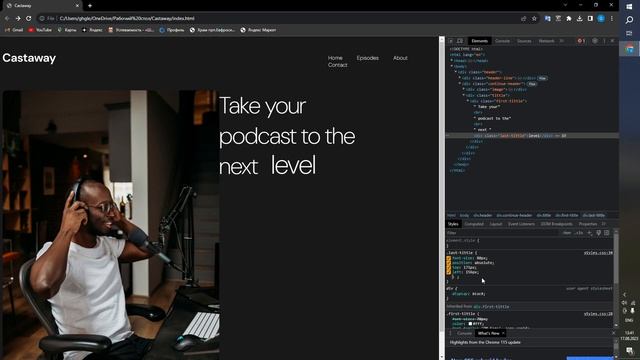This screenshot has width=640, height=360.
Task: Click the Episodes navigation link
Action: point(367,58)
